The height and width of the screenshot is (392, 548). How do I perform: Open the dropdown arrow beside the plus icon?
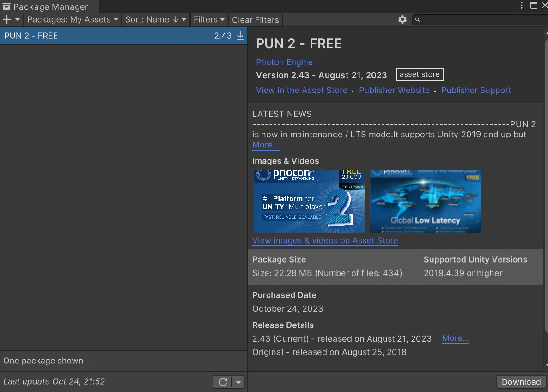18,19
